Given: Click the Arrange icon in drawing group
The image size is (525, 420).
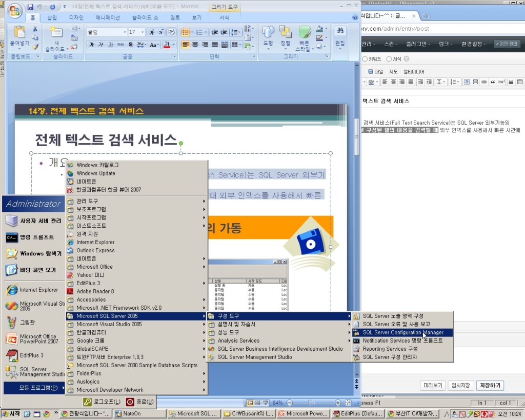Looking at the screenshot, I should click(285, 32).
